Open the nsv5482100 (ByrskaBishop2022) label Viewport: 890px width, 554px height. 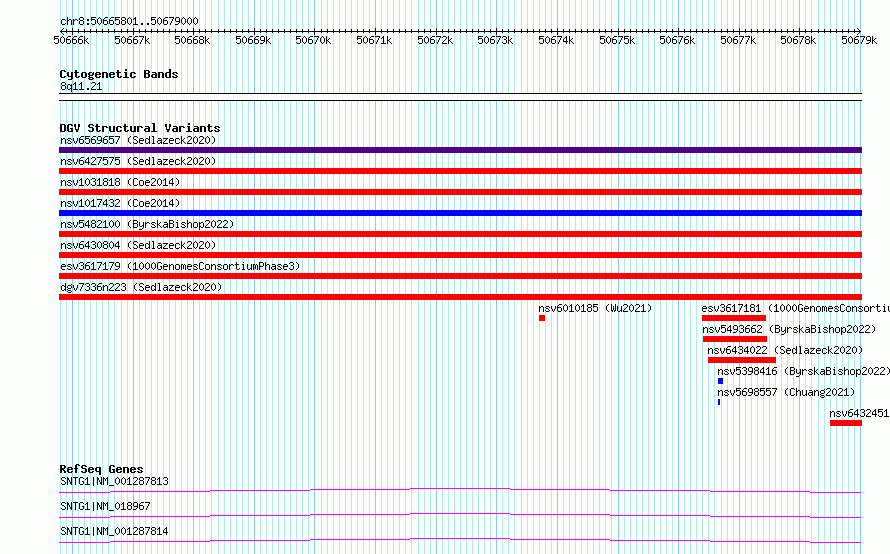coord(147,224)
